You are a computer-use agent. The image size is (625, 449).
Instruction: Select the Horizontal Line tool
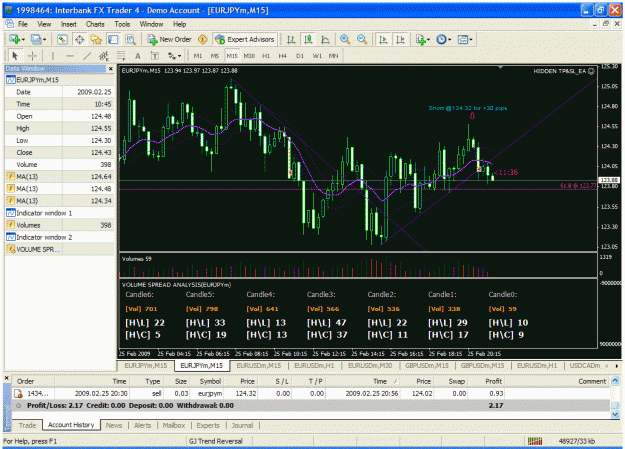tap(70, 56)
